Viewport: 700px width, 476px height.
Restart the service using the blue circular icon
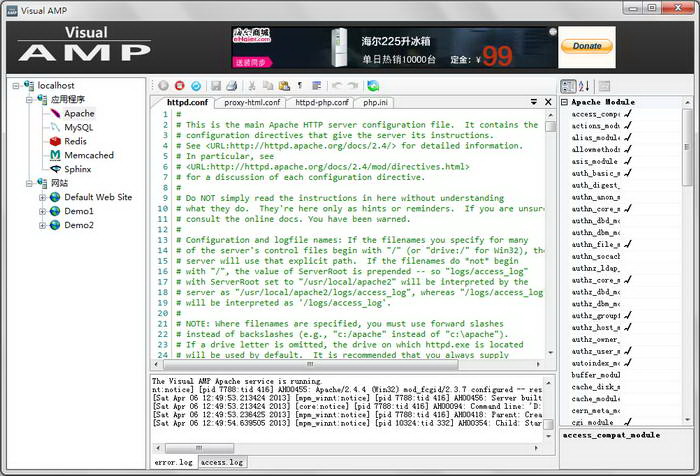coord(196,86)
